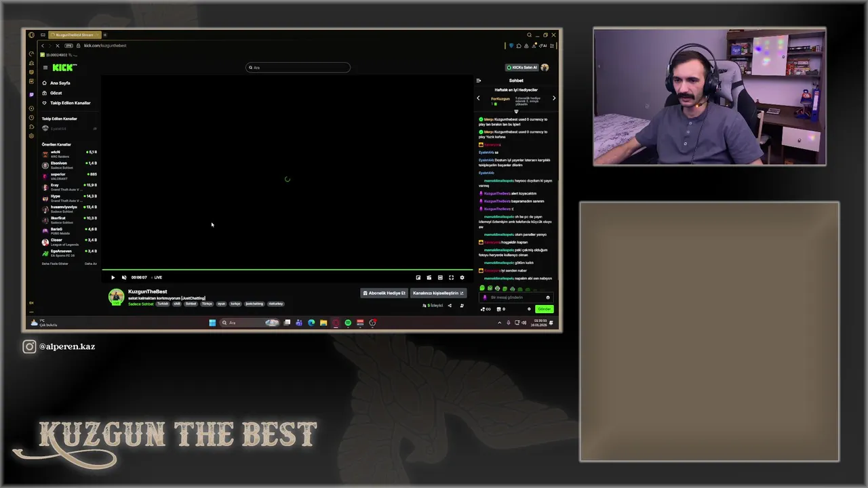This screenshot has height=488, width=868.
Task: Jump to LIVE in player
Action: pyautogui.click(x=157, y=277)
